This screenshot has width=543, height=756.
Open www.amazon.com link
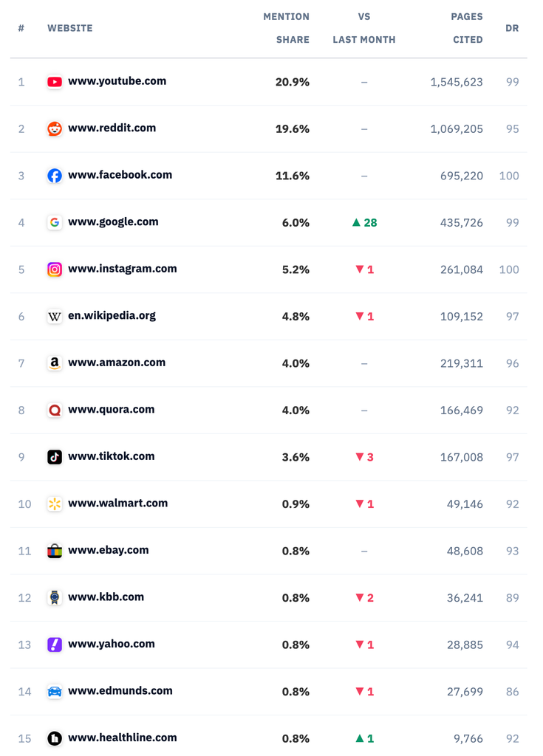pos(117,362)
